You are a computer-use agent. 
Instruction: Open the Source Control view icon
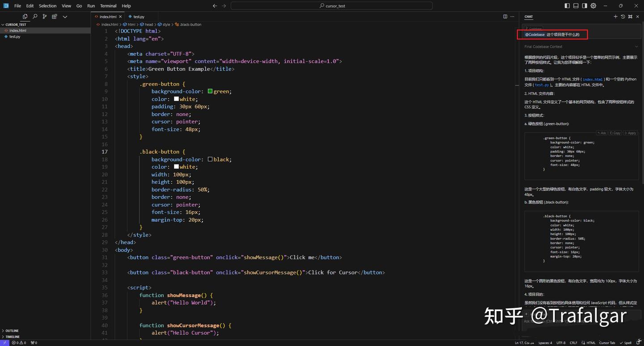pyautogui.click(x=45, y=17)
